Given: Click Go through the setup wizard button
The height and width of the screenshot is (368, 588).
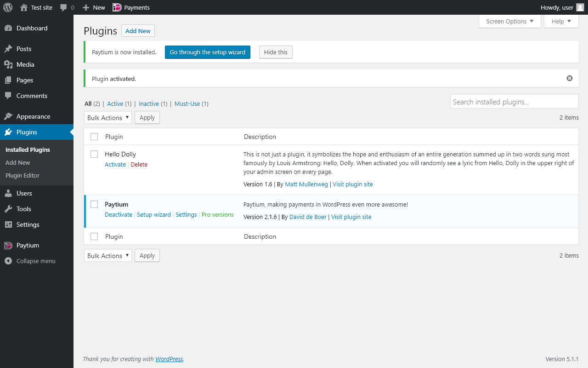Looking at the screenshot, I should (208, 52).
